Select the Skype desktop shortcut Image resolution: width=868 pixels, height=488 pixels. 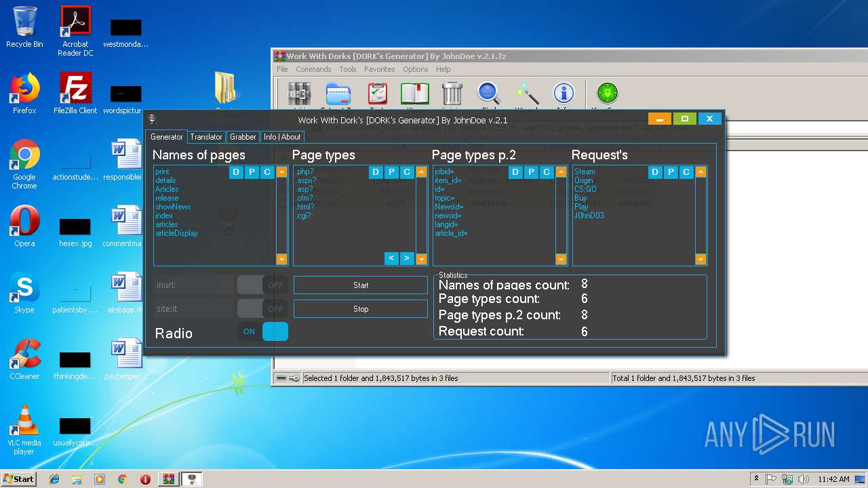[24, 293]
